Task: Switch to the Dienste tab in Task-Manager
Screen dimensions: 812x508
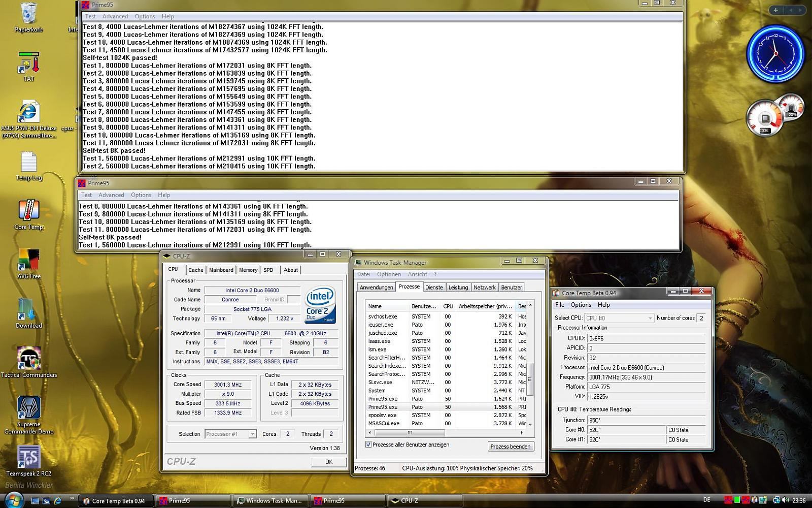Action: coord(434,288)
